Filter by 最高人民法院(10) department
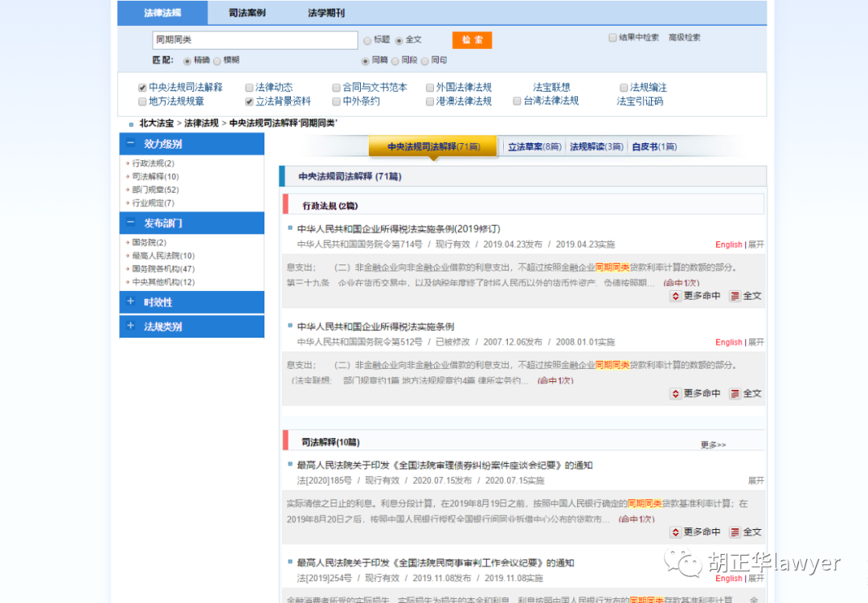This screenshot has width=868, height=603. (163, 256)
